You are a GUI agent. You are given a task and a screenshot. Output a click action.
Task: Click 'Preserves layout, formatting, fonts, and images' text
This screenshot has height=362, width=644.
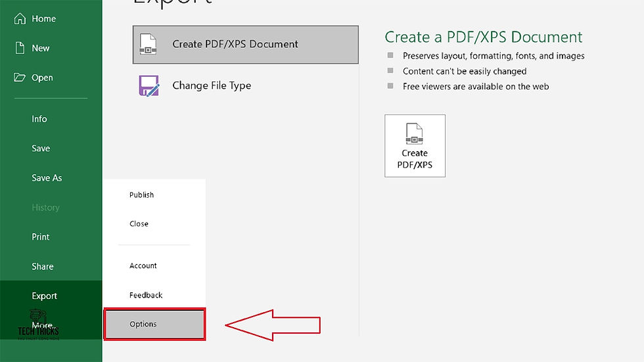(494, 56)
